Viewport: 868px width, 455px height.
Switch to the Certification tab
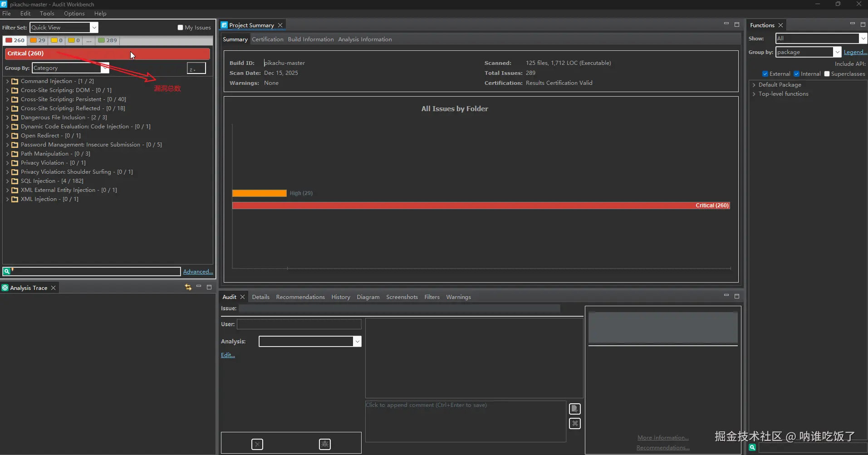coord(268,39)
